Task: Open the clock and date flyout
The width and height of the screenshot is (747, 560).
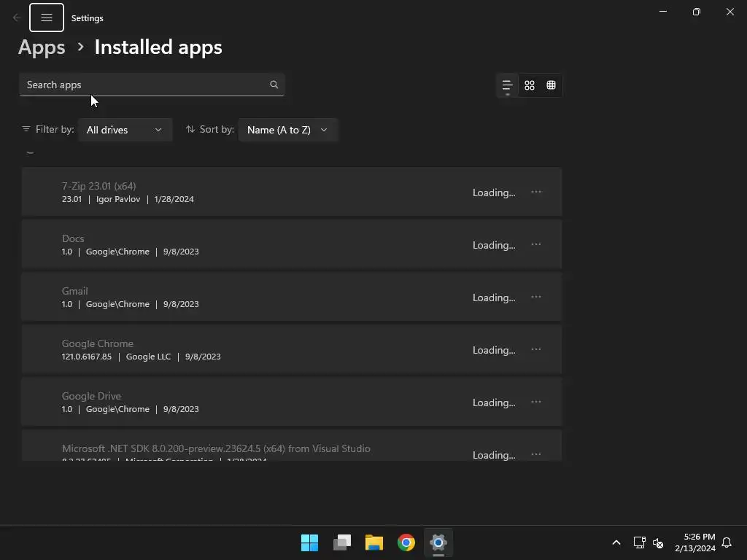Action: (695, 542)
